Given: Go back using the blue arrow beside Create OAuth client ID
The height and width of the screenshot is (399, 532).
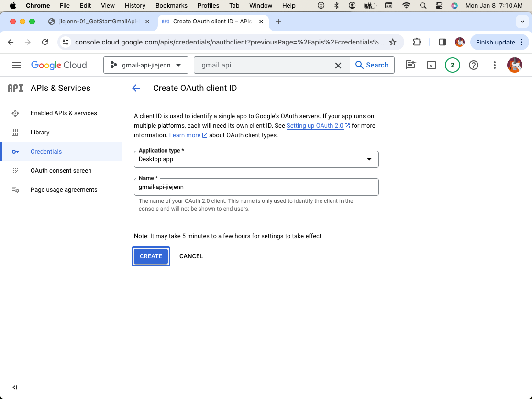Looking at the screenshot, I should [x=136, y=88].
